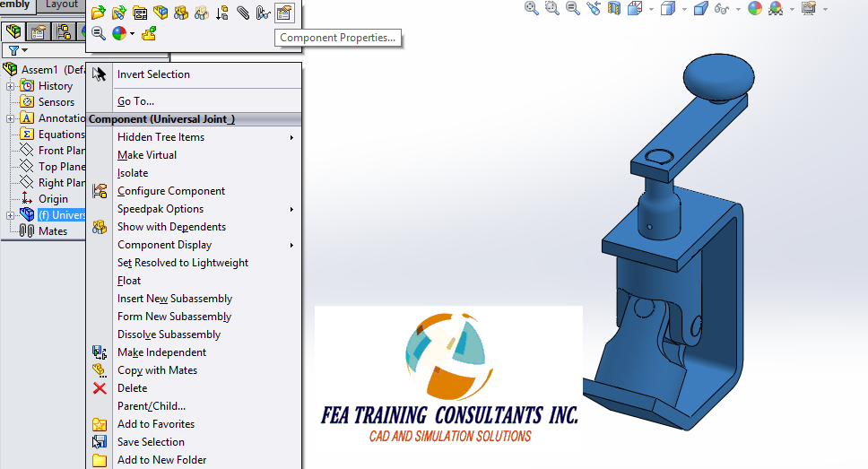Open Speedpak Options submenu
Image resolution: width=868 pixels, height=469 pixels.
click(x=195, y=209)
